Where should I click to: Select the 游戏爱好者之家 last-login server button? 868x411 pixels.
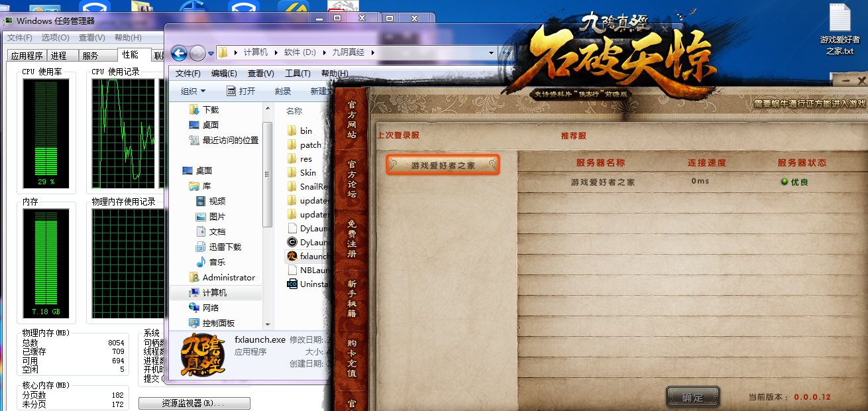pyautogui.click(x=443, y=166)
